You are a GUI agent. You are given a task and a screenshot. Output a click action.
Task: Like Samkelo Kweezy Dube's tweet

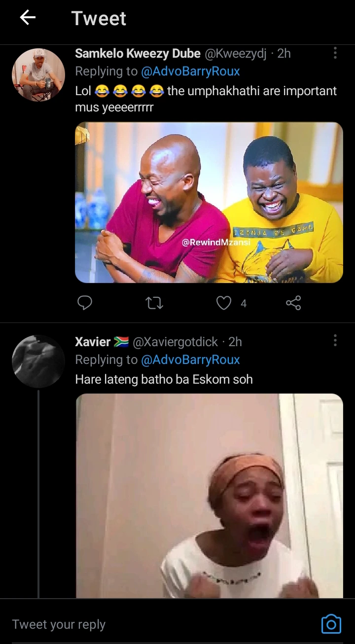point(224,303)
